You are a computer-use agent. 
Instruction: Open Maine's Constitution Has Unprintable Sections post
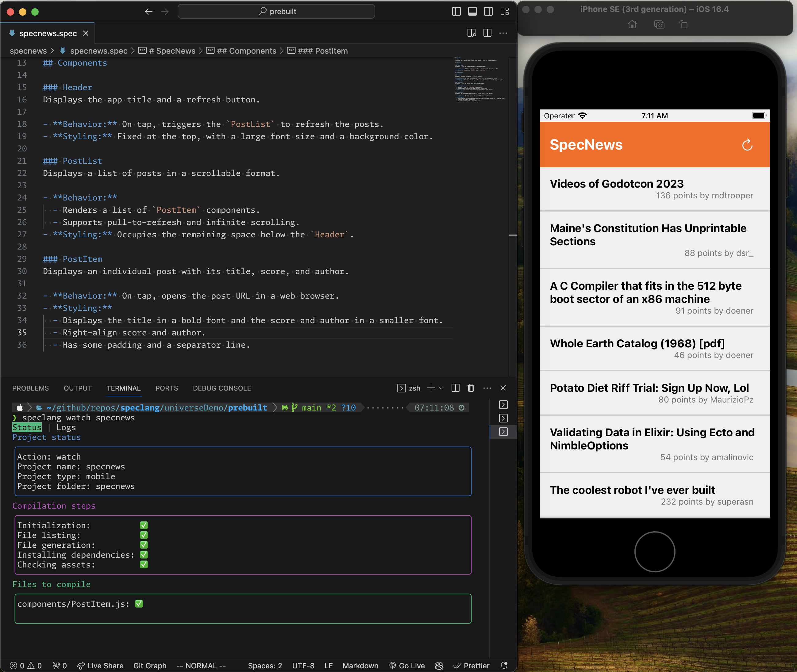point(654,240)
